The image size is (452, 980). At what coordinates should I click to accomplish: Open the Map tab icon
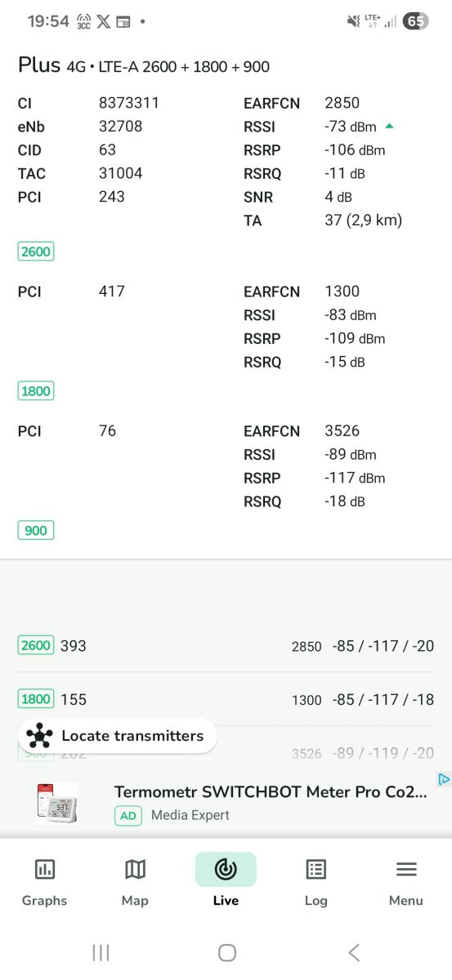point(135,870)
